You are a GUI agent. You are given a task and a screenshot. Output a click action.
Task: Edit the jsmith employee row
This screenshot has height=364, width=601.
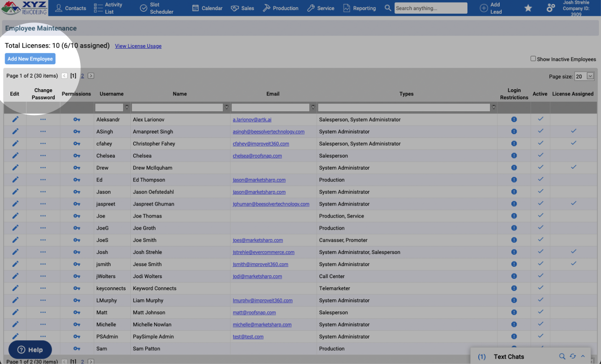coord(15,264)
